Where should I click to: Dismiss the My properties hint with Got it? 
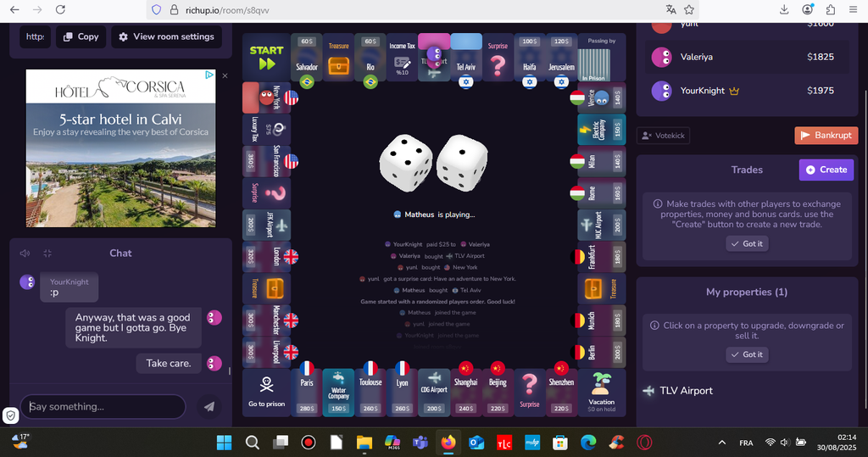tap(747, 354)
